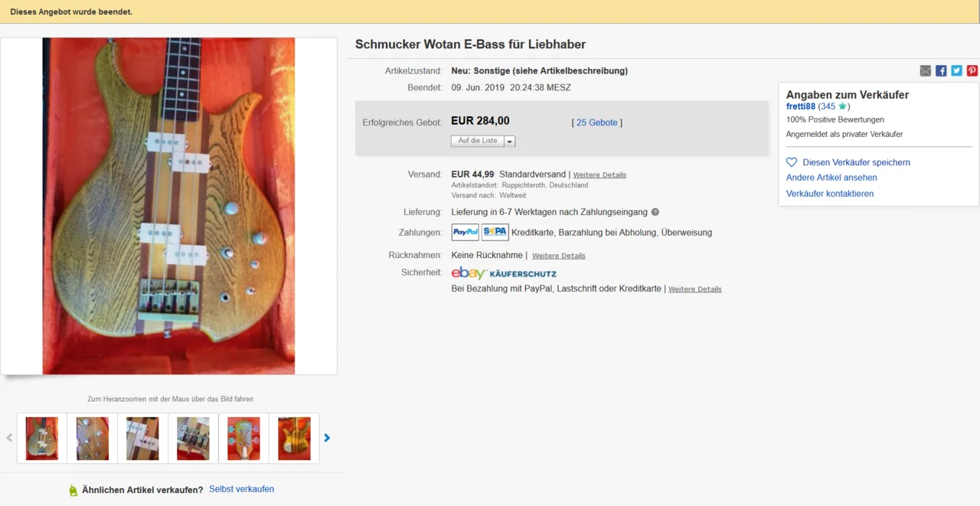Open the 'Auf die Liste' dropdown arrow

tap(510, 141)
